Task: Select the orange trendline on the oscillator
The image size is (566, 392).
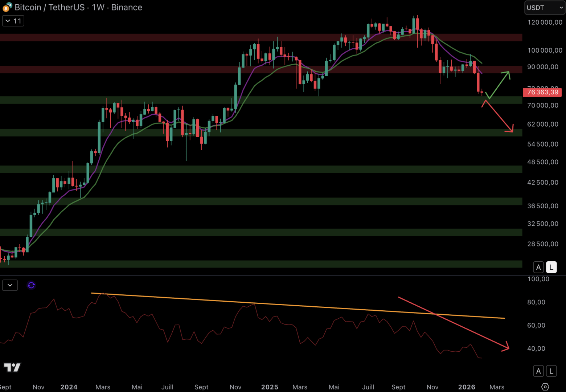Action: click(x=290, y=305)
